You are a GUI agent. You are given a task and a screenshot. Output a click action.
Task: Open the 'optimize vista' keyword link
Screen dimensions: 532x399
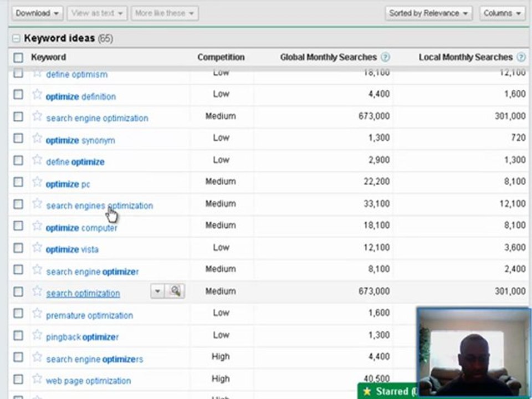point(72,250)
